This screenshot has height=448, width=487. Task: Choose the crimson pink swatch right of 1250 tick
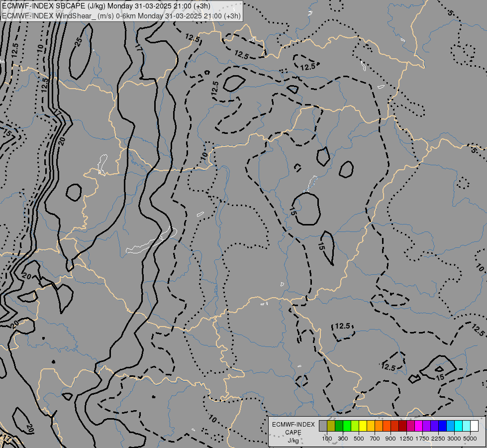410,426
